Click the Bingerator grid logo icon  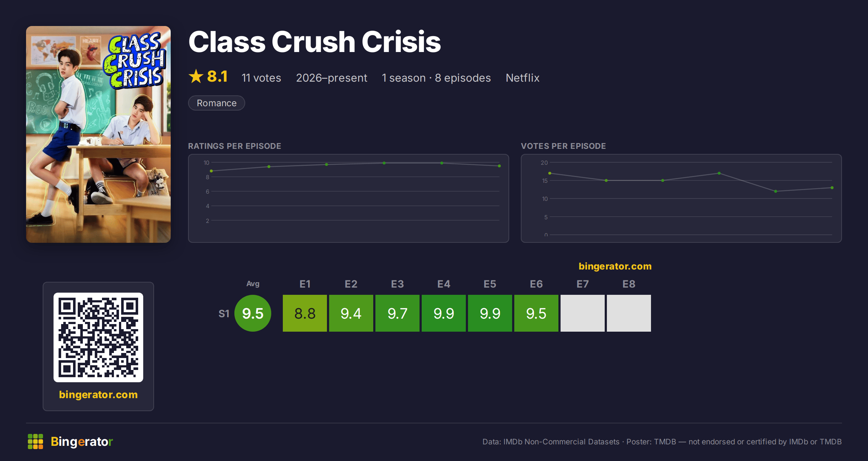tap(35, 441)
